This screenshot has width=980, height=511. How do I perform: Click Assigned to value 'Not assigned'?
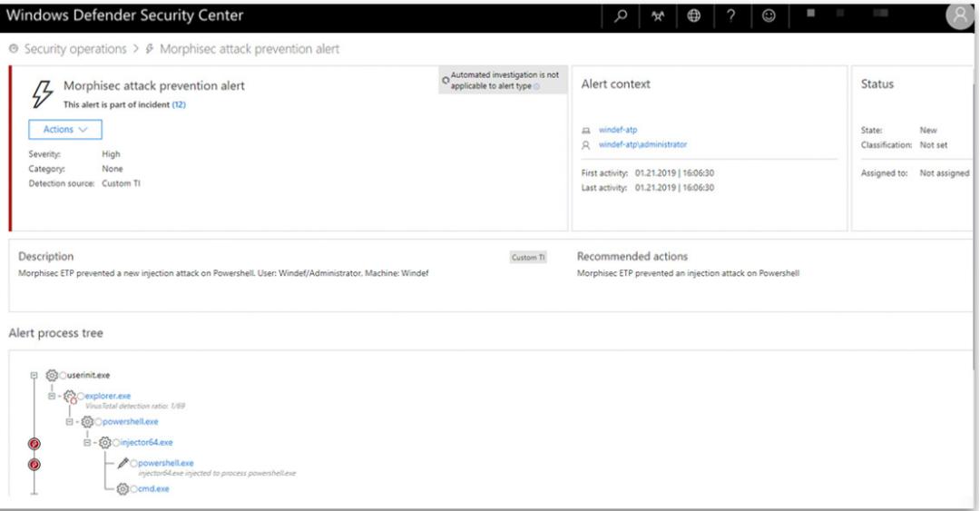(x=944, y=173)
